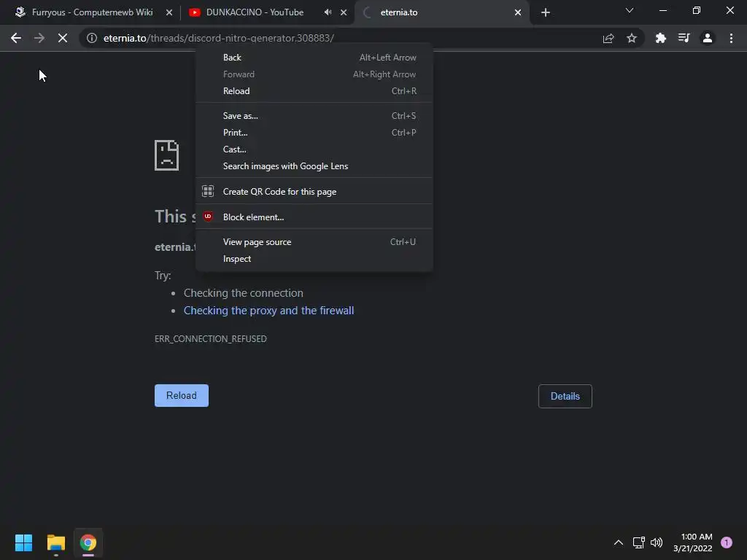This screenshot has width=747, height=560.
Task: Show hidden system tray icons
Action: click(619, 542)
